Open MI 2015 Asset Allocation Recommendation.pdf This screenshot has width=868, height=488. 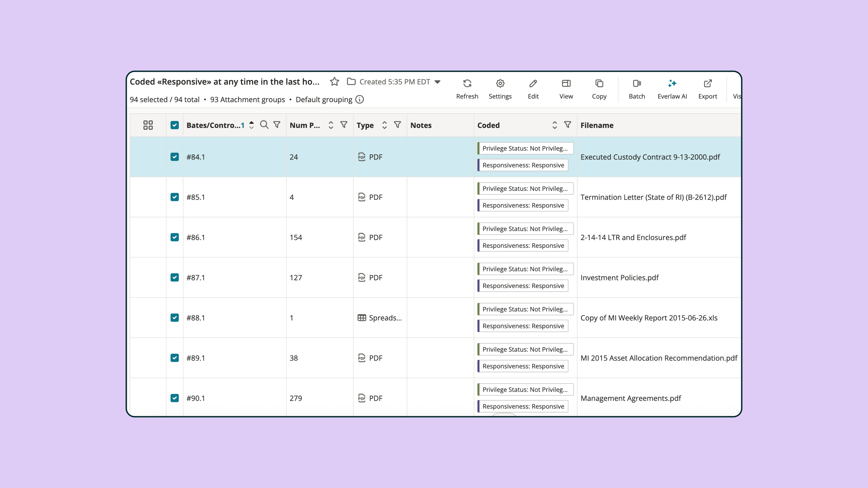[x=659, y=358]
